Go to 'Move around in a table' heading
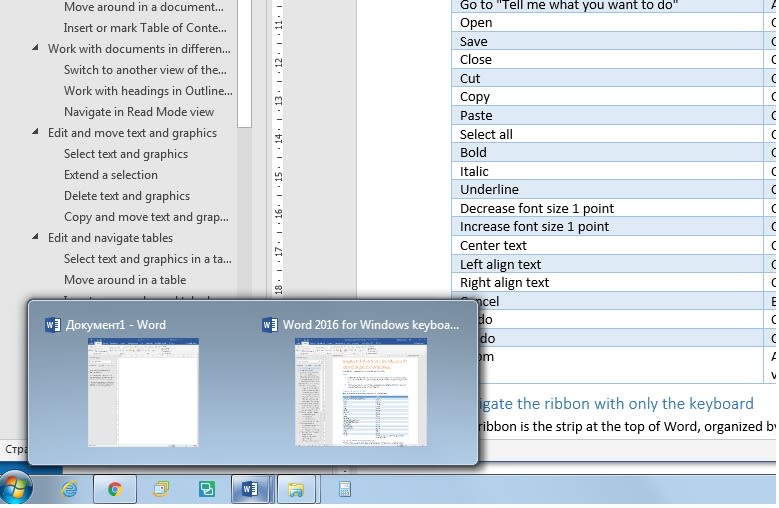Screen dimensions: 779x508 click(125, 280)
